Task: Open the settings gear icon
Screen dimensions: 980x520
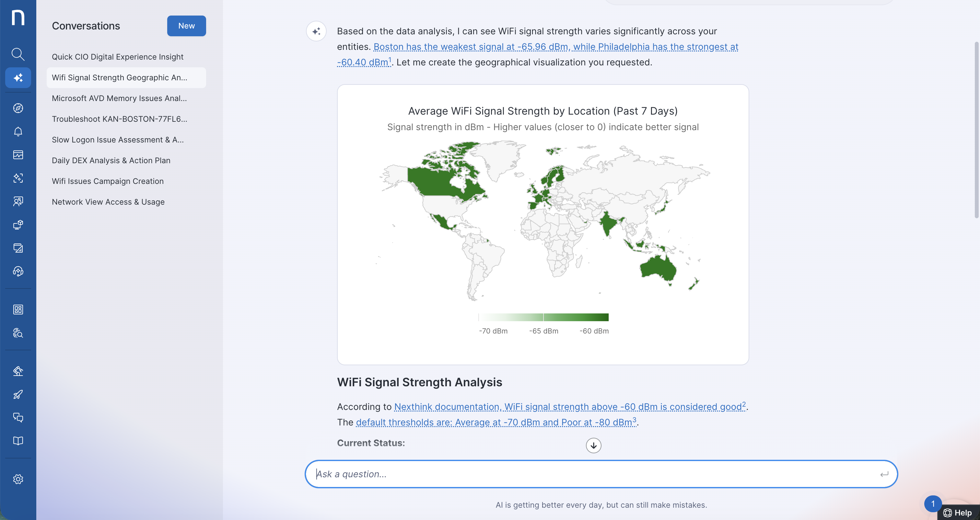Action: tap(18, 479)
